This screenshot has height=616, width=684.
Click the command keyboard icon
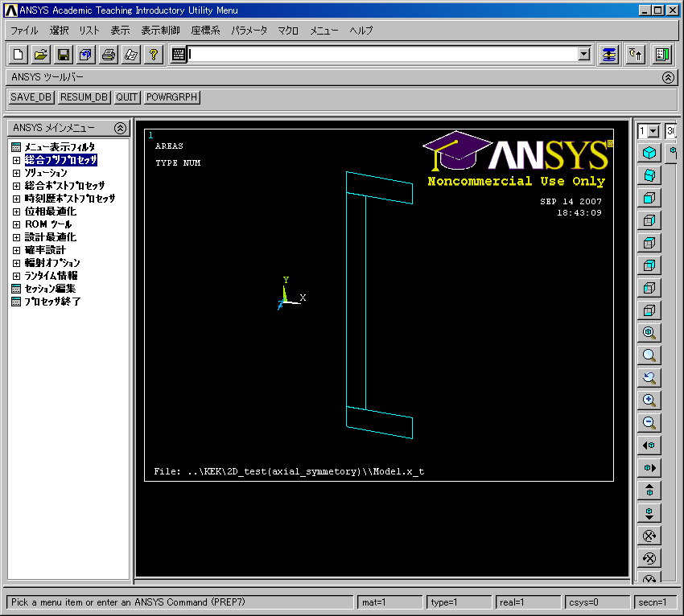tap(179, 55)
